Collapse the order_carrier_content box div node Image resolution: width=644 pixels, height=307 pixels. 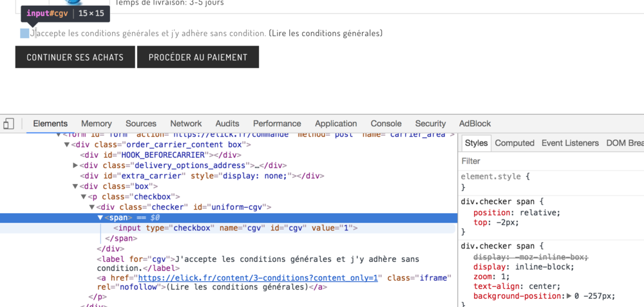click(67, 145)
